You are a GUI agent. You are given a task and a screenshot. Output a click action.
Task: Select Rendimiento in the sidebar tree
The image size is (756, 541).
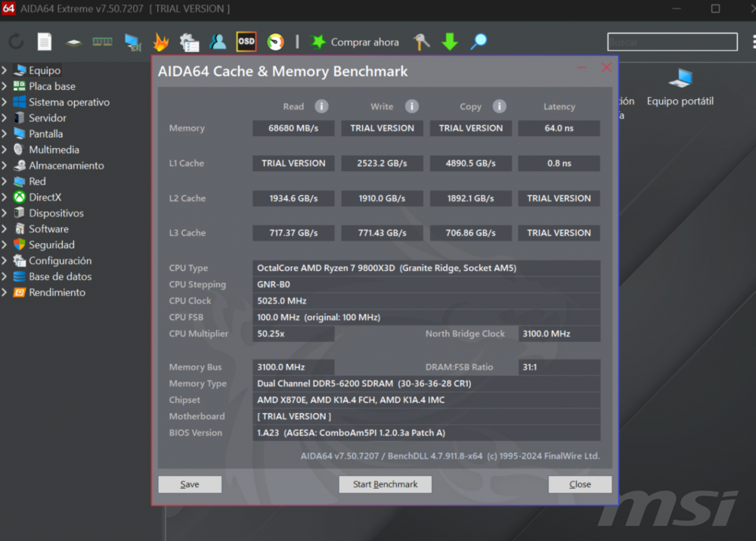click(57, 293)
